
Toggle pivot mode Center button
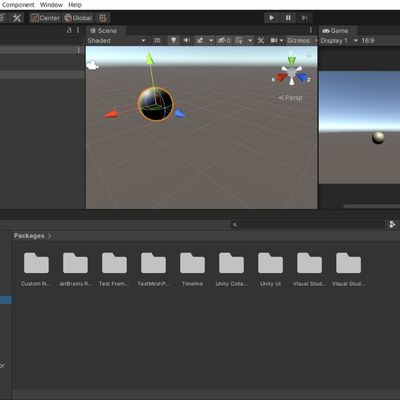45,18
